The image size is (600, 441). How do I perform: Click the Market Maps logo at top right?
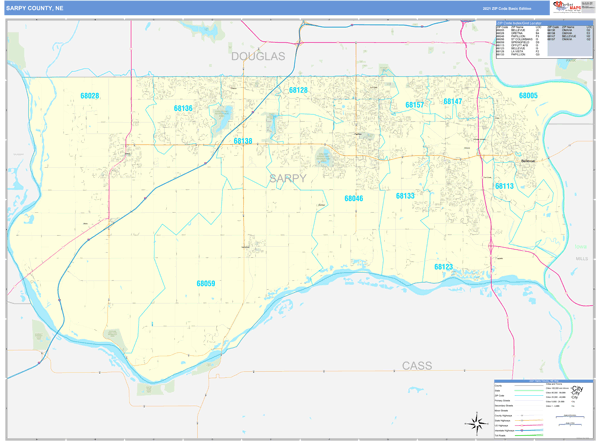[566, 7]
